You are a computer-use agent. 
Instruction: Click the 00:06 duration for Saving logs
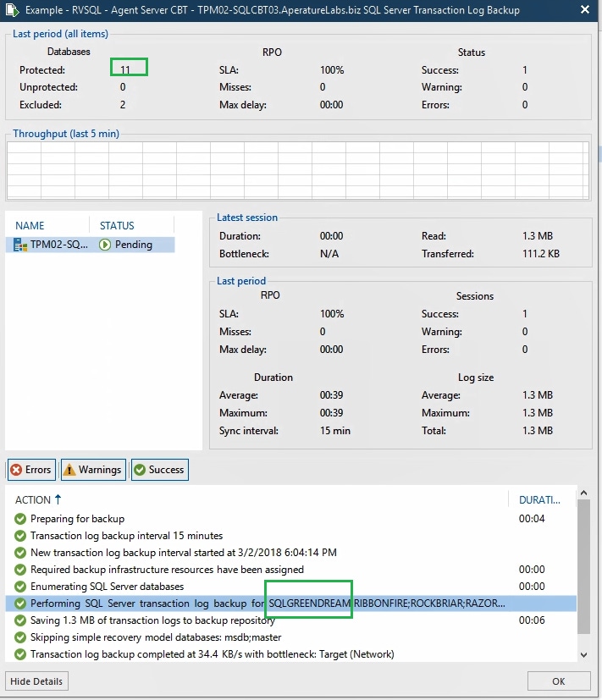[532, 620]
